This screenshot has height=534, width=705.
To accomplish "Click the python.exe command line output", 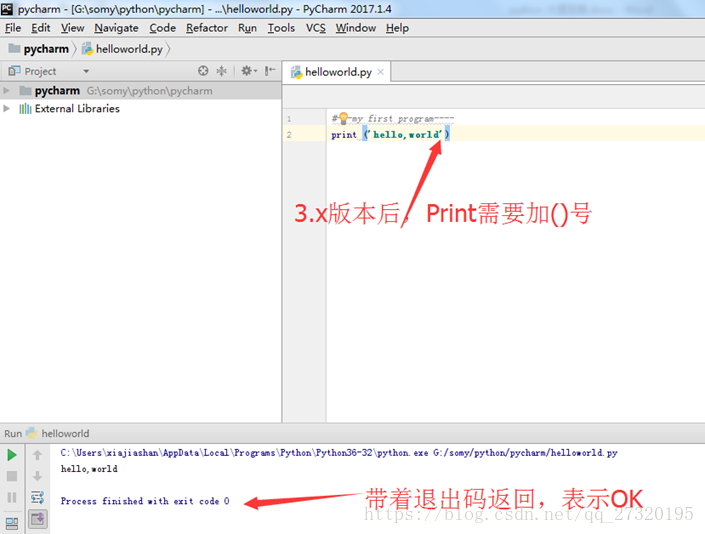I will 339,453.
